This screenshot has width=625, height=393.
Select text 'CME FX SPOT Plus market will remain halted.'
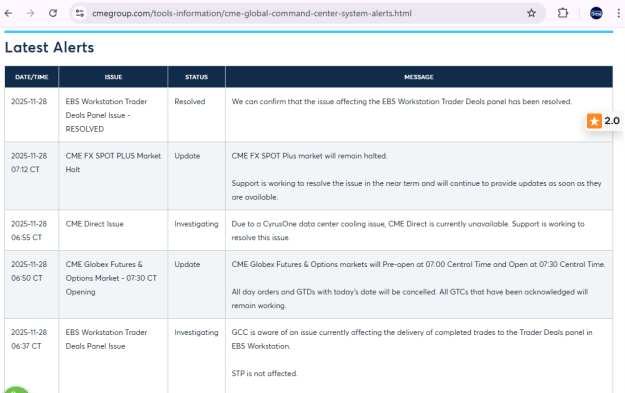coord(309,156)
